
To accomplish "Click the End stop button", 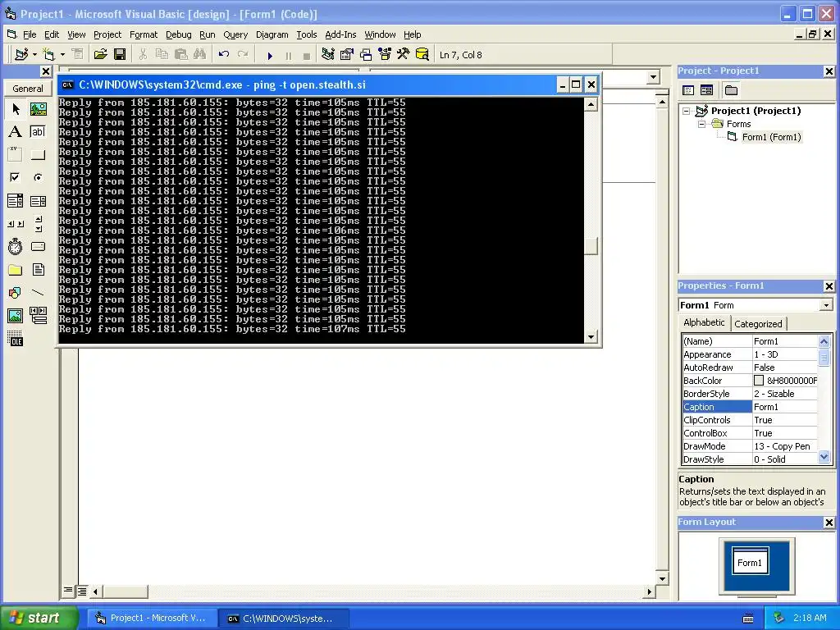I will click(x=307, y=55).
